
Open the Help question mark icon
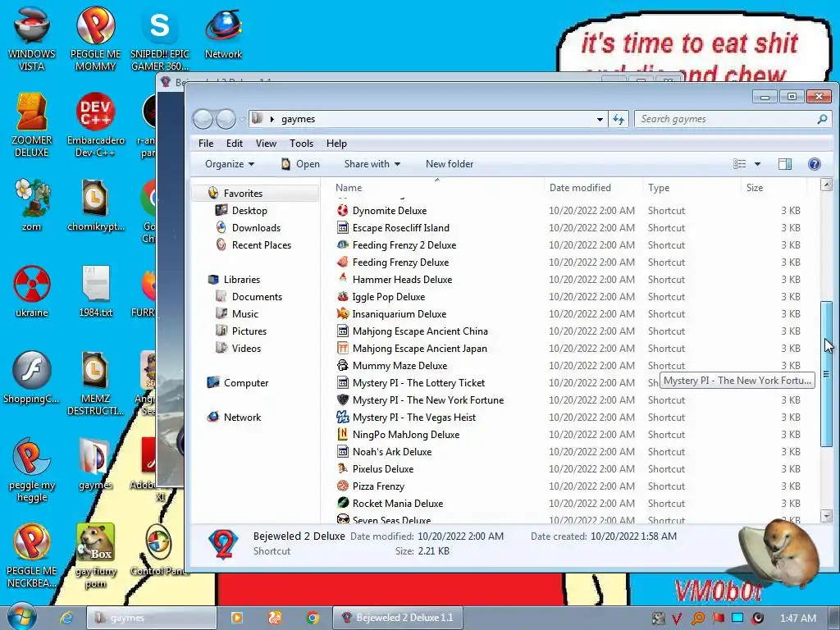coord(815,164)
